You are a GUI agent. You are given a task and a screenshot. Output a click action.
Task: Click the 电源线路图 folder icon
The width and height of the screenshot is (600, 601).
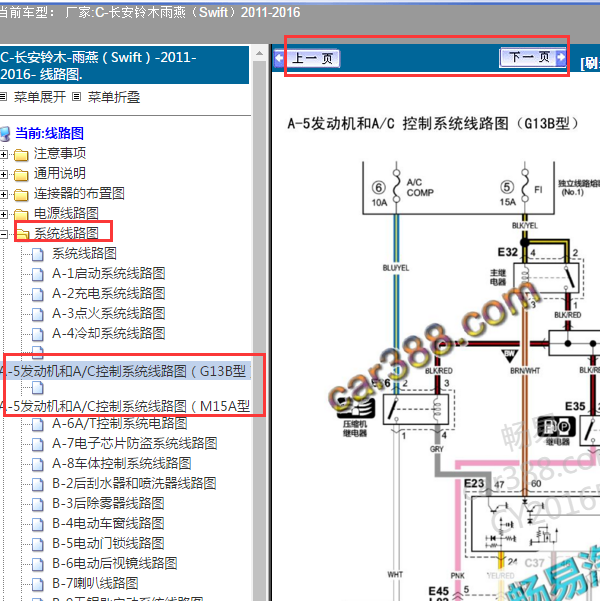pos(21,214)
